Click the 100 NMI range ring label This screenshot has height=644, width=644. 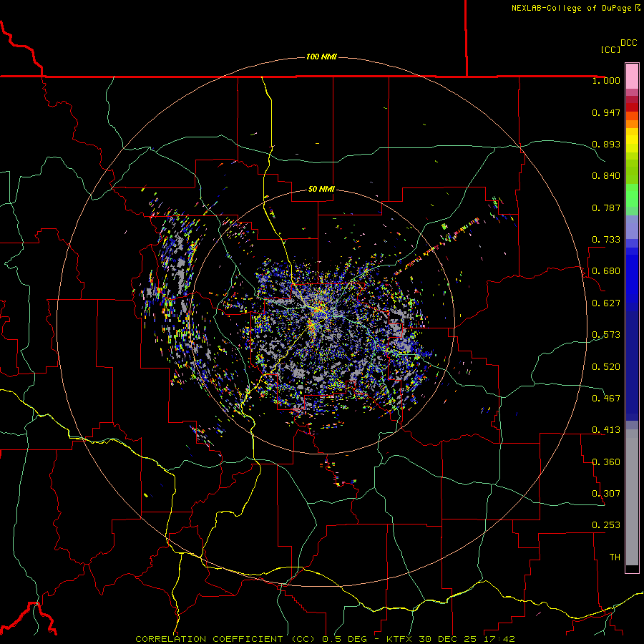(x=321, y=57)
